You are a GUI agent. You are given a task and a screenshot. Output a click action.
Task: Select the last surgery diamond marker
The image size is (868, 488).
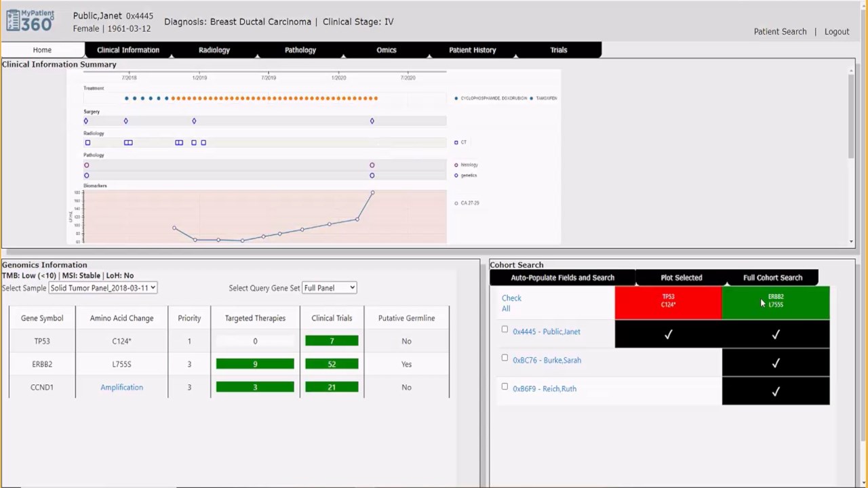[x=372, y=121]
